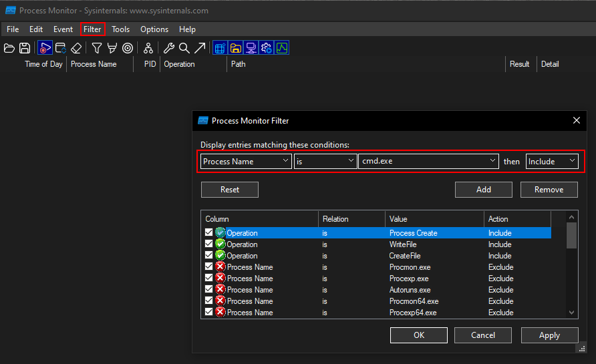The height and width of the screenshot is (364, 596).
Task: Uncheck the WriteFile filter checkbox
Action: pos(208,244)
